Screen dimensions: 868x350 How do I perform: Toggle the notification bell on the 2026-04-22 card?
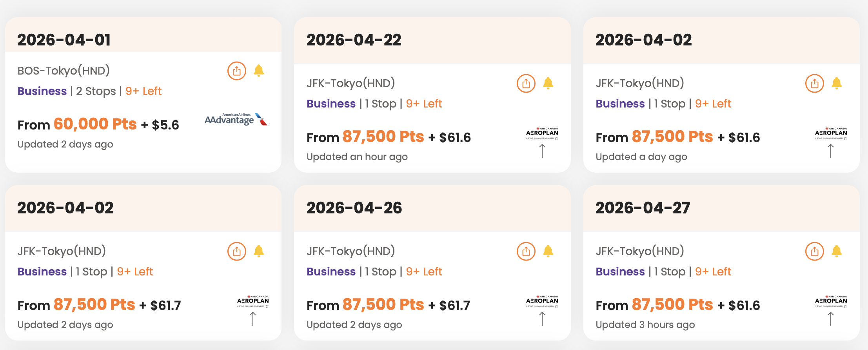pos(548,83)
